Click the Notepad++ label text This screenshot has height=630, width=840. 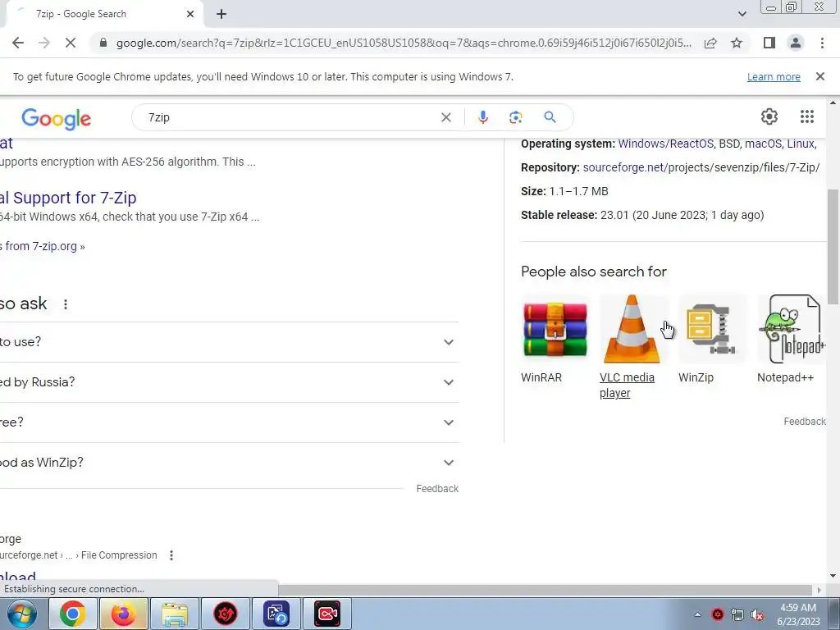click(x=785, y=377)
